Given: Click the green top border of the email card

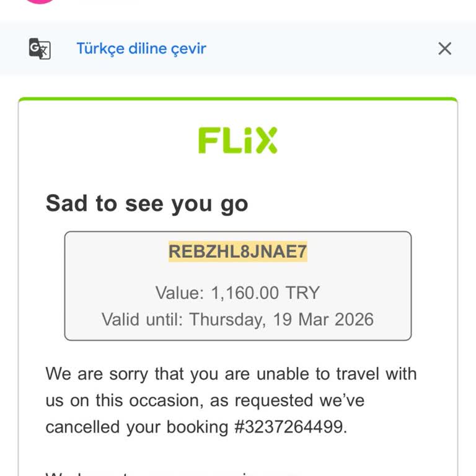Looking at the screenshot, I should pos(237,99).
